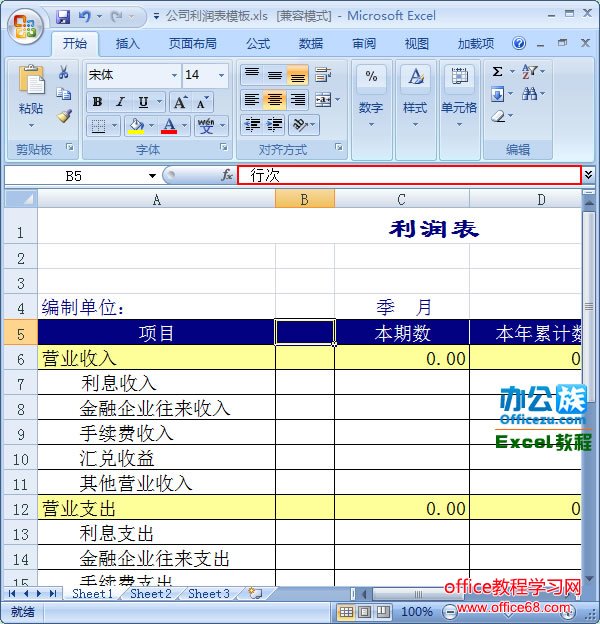Expand the 数字 number group

point(371,110)
